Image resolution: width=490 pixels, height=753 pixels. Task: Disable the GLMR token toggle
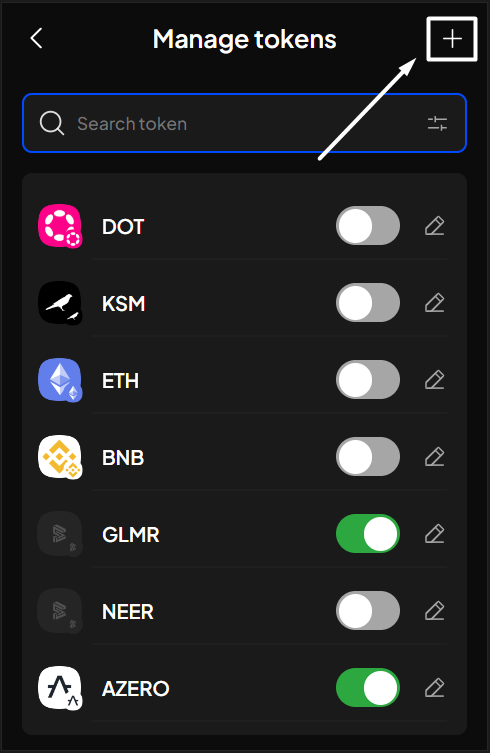pos(368,534)
